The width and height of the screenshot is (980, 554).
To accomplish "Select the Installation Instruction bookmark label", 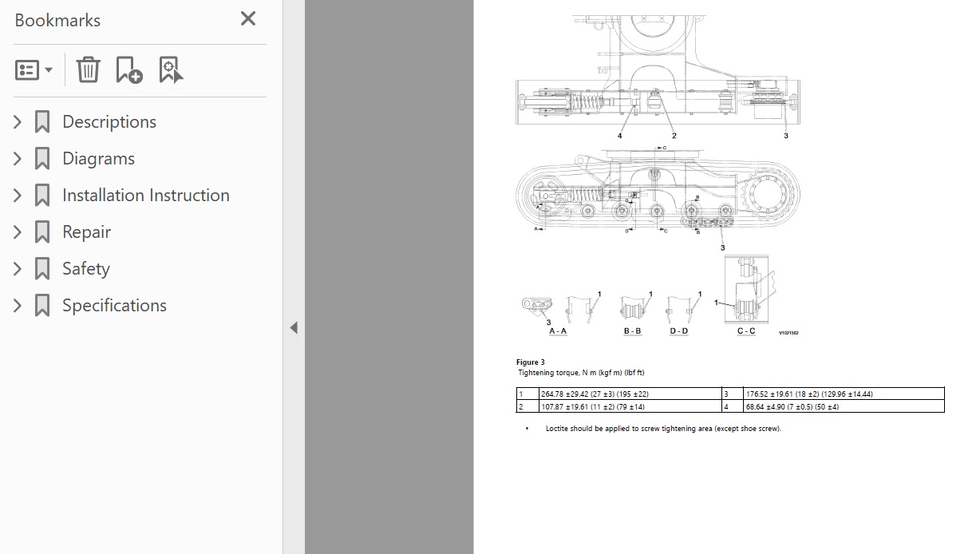I will point(145,196).
